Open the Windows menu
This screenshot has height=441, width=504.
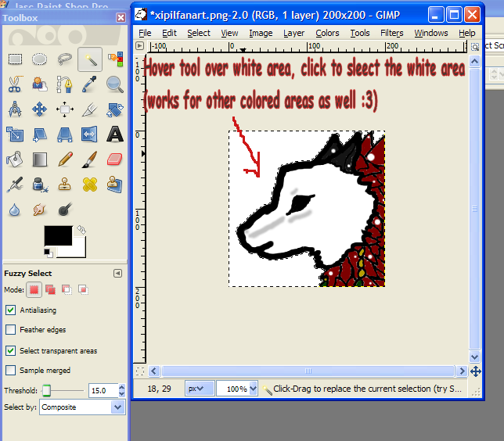click(431, 33)
